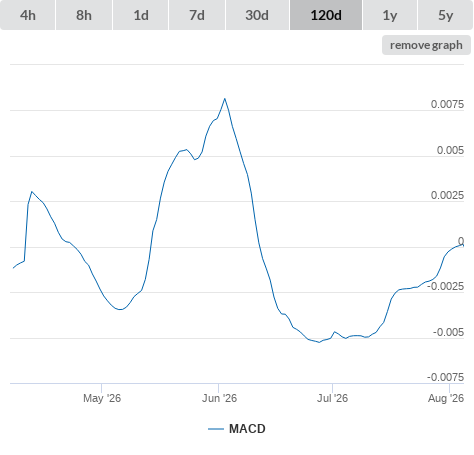Viewport: 474px width, 455px height.
Task: Click the 0.0075 y-axis label
Action: [x=447, y=104]
